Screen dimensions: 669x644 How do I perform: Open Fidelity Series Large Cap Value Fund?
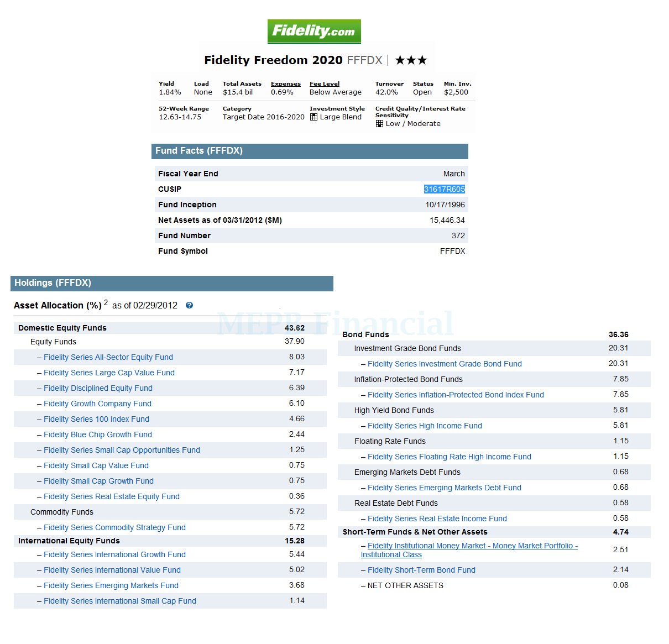coord(109,373)
